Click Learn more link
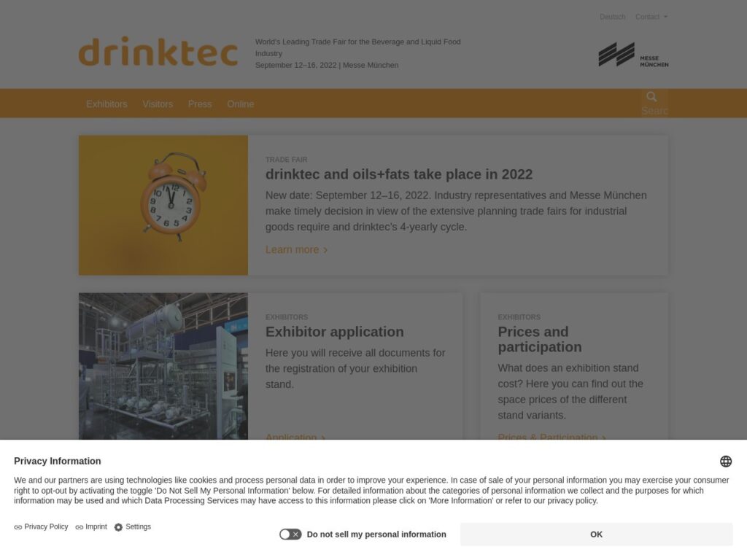Screen dimensions: 747x560 click(x=296, y=249)
